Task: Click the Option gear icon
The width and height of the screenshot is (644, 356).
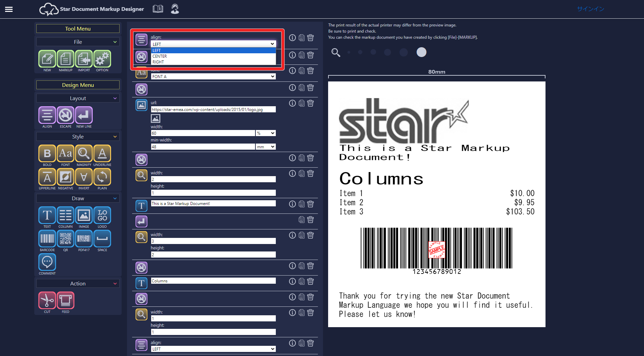Action: (102, 59)
